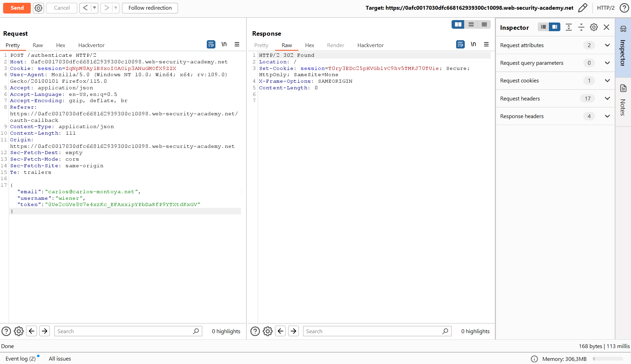Image resolution: width=631 pixels, height=364 pixels.
Task: Select the Response Raw tab
Action: click(x=287, y=45)
